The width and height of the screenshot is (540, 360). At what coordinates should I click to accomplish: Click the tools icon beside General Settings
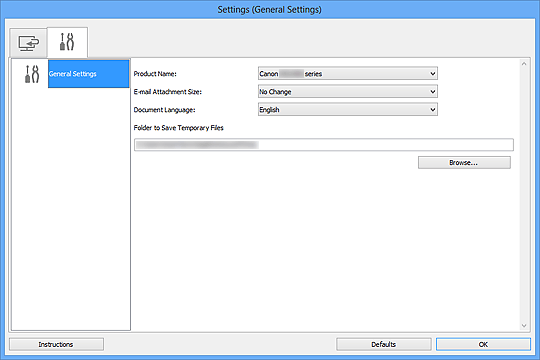32,74
